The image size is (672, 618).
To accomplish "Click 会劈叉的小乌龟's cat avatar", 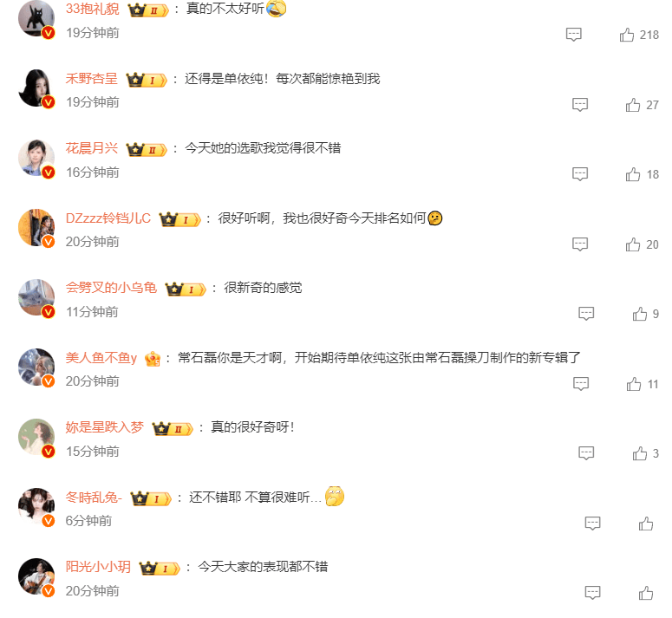I will 36,297.
